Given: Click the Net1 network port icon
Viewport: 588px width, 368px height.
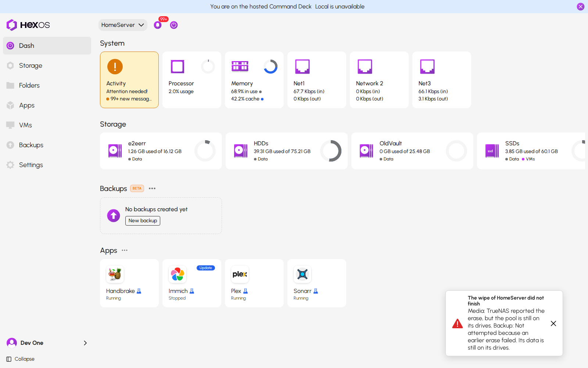Looking at the screenshot, I should pyautogui.click(x=302, y=67).
